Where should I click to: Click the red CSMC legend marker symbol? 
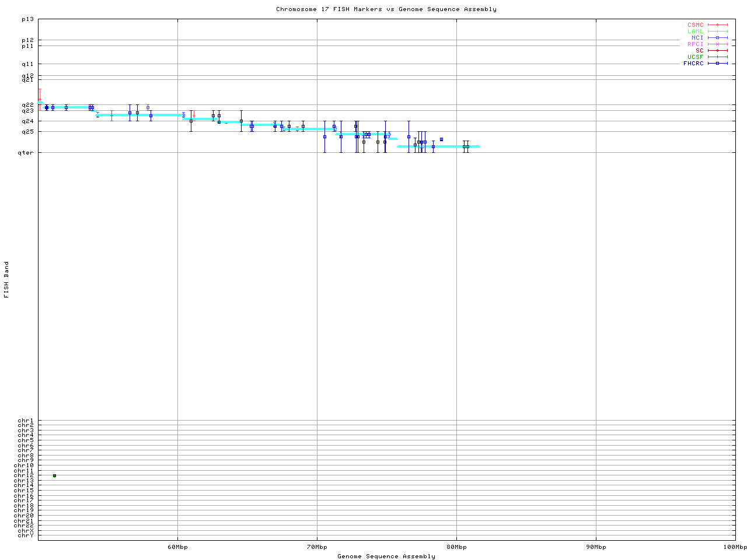pos(717,25)
